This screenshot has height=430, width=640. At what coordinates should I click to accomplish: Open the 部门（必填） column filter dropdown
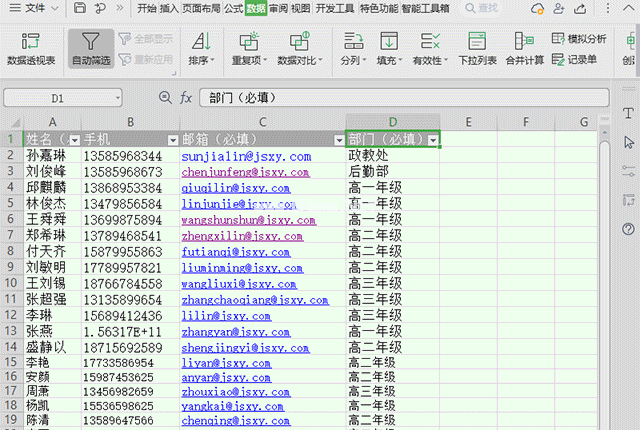[433, 140]
